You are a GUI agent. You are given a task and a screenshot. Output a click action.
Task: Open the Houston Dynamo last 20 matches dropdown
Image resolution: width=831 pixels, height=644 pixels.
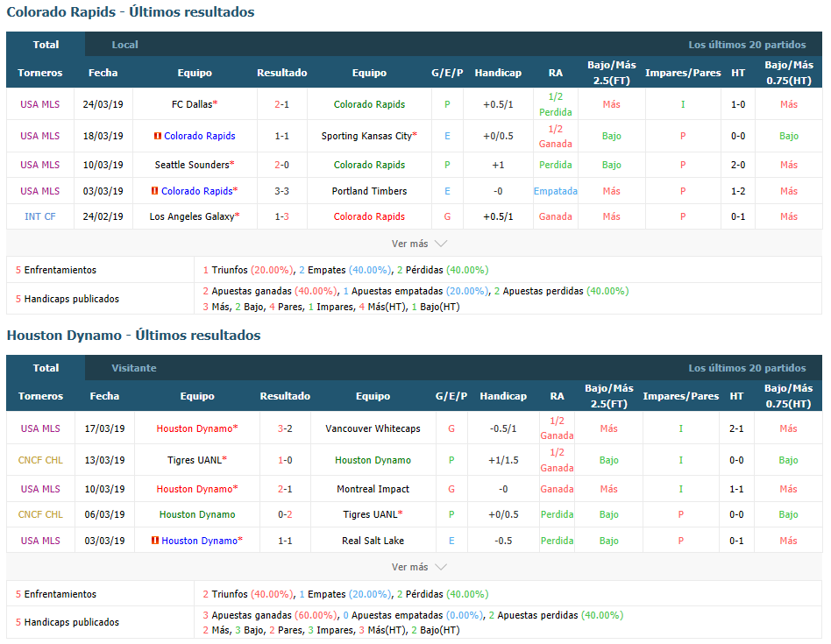click(747, 367)
